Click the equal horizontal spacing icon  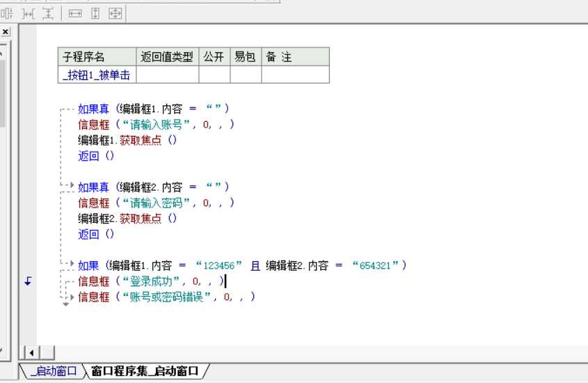(x=28, y=14)
